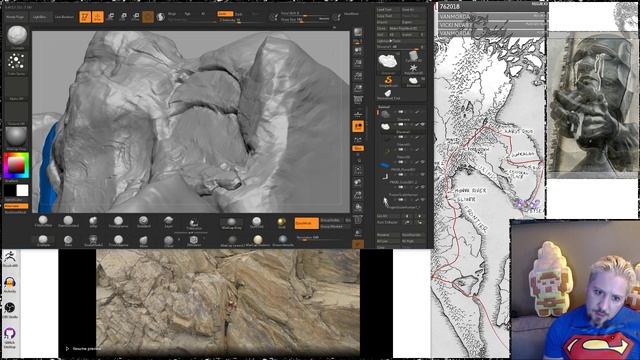The width and height of the screenshot is (640, 360).
Task: Select the white main color swatch
Action: (22, 190)
